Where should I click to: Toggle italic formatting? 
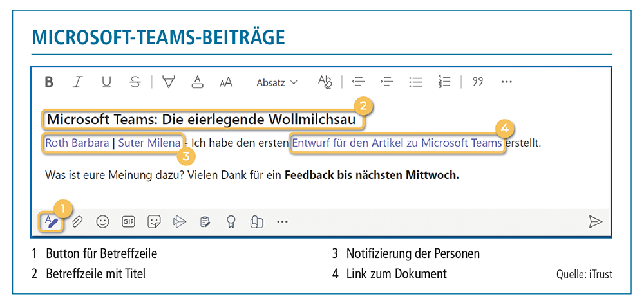(x=77, y=82)
